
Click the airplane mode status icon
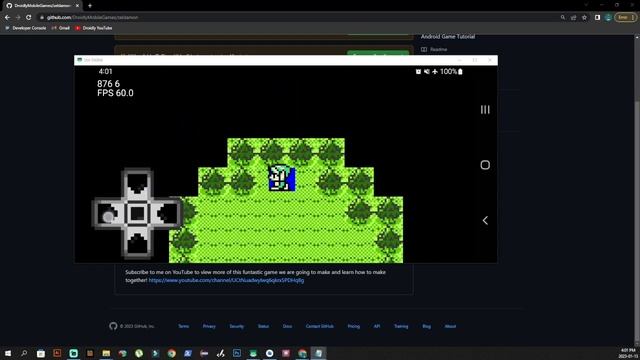(435, 71)
